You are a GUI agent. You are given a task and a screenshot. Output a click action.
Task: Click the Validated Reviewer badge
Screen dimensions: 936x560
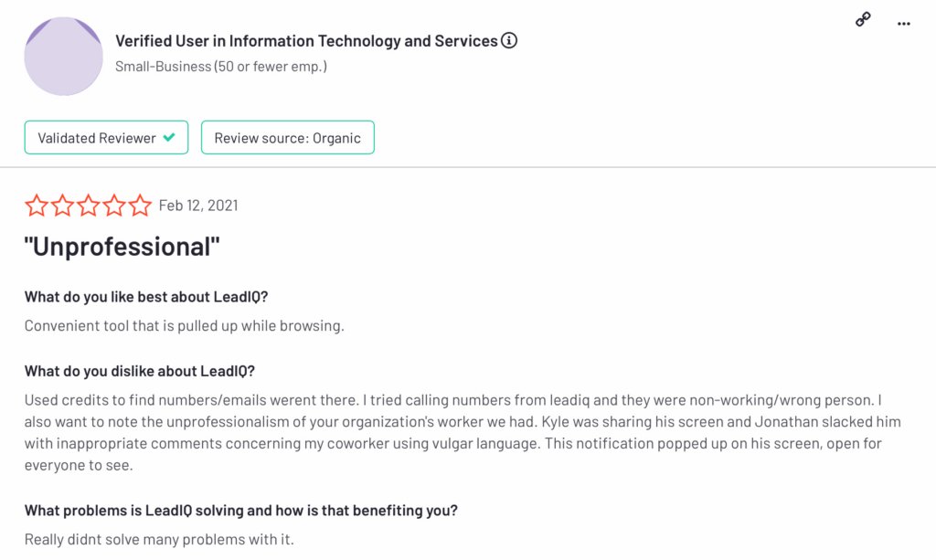click(106, 138)
